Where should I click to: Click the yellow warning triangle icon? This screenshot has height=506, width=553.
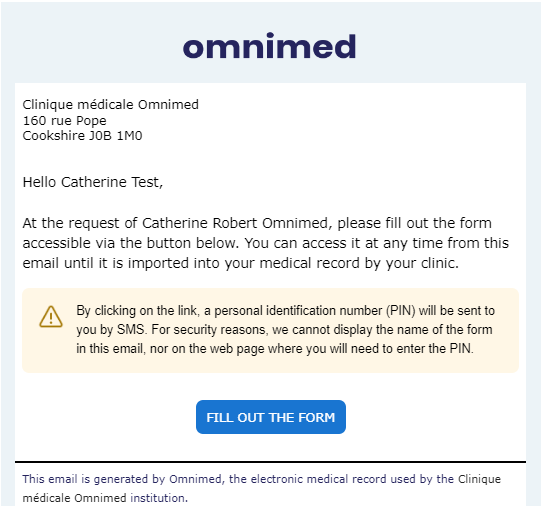[x=51, y=316]
